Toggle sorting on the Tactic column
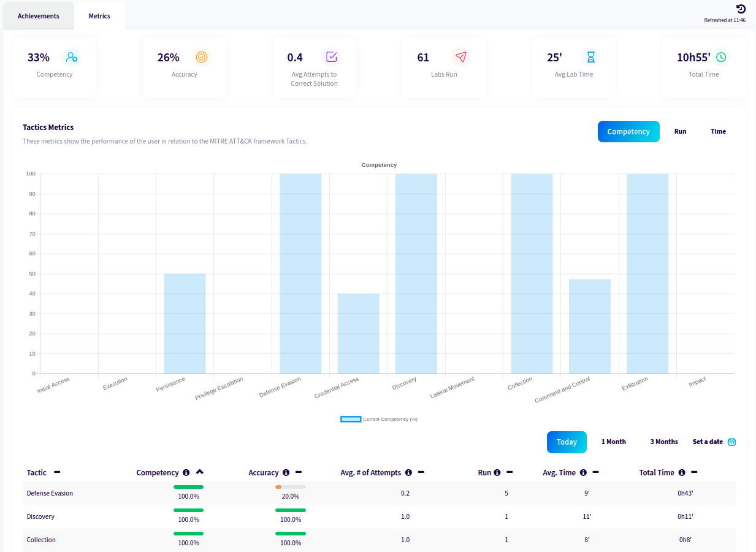This screenshot has height=552, width=756. [x=57, y=472]
